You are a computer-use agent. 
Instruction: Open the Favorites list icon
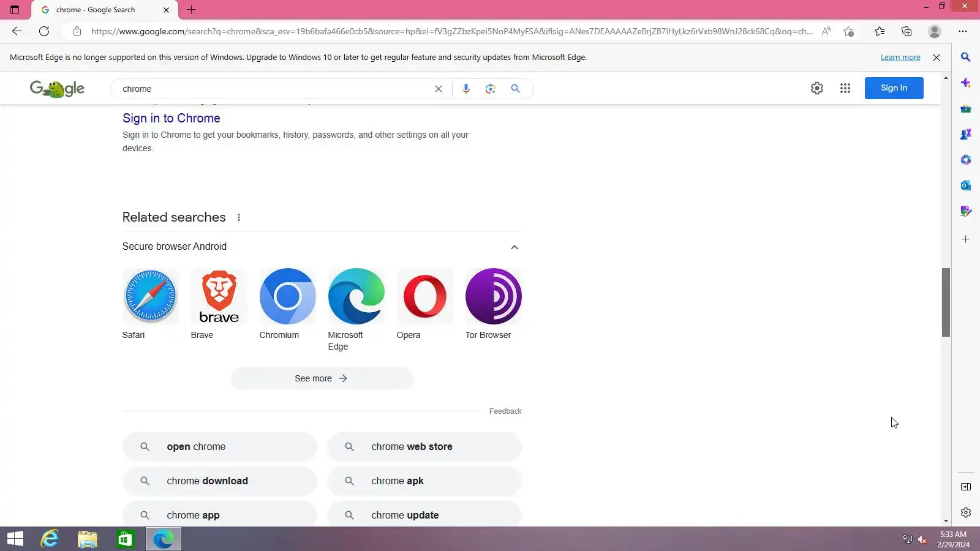tap(880, 31)
